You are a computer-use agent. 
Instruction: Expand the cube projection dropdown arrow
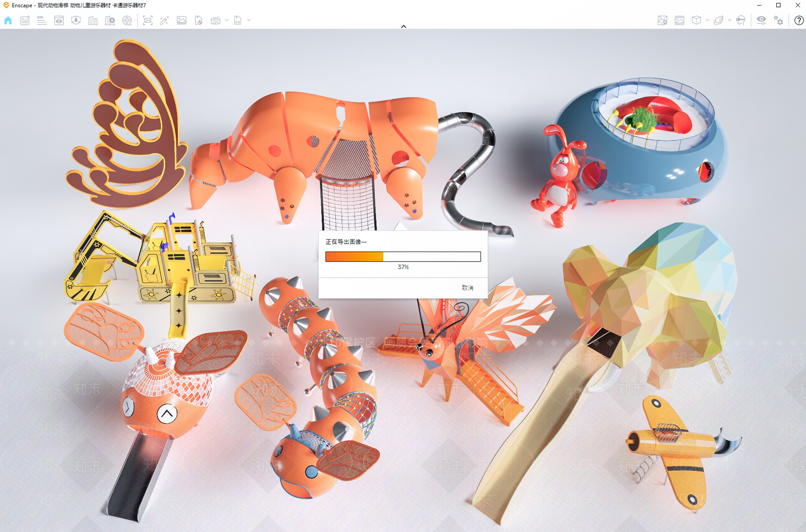(707, 21)
